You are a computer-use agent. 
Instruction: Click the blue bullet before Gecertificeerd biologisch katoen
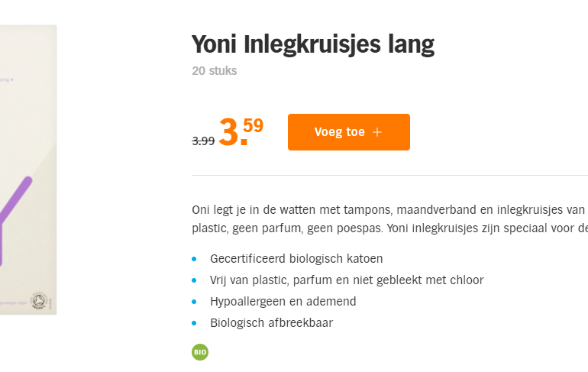tap(195, 259)
